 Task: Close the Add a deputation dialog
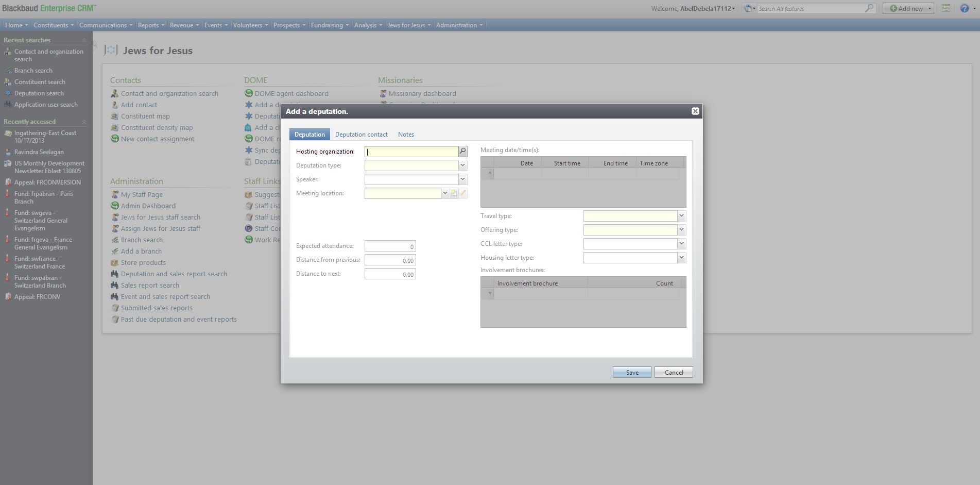tap(695, 111)
